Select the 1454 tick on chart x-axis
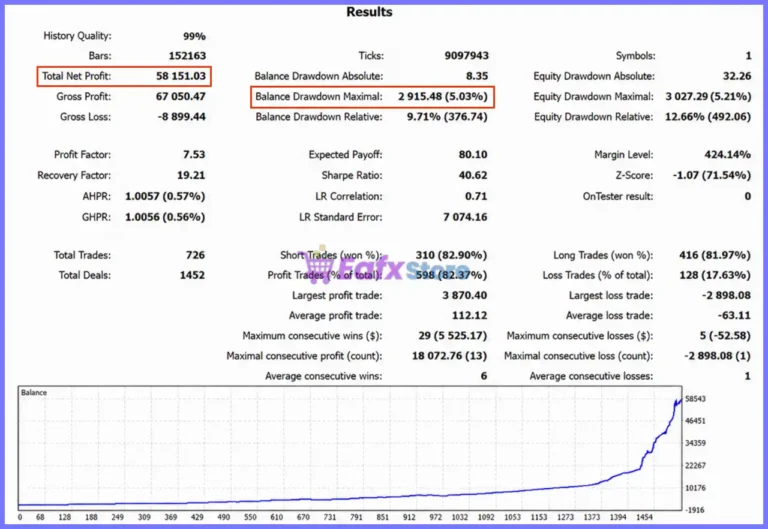Viewport: 768px width, 529px height. coord(645,517)
